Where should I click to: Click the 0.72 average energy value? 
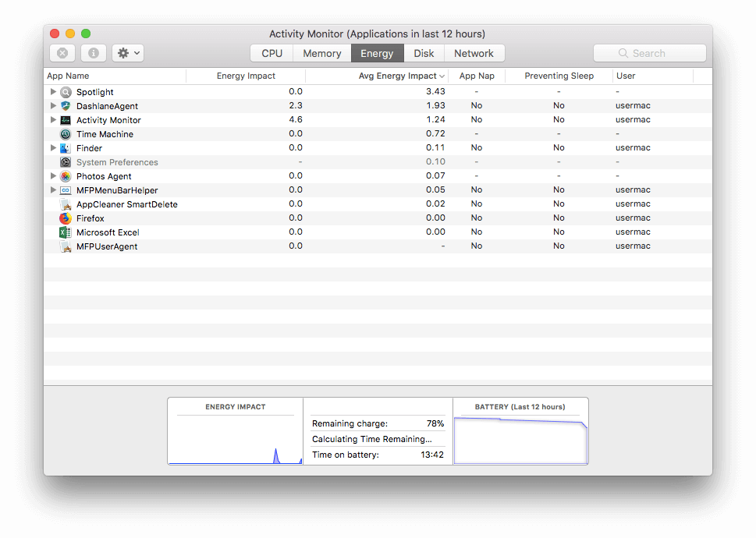tap(435, 133)
